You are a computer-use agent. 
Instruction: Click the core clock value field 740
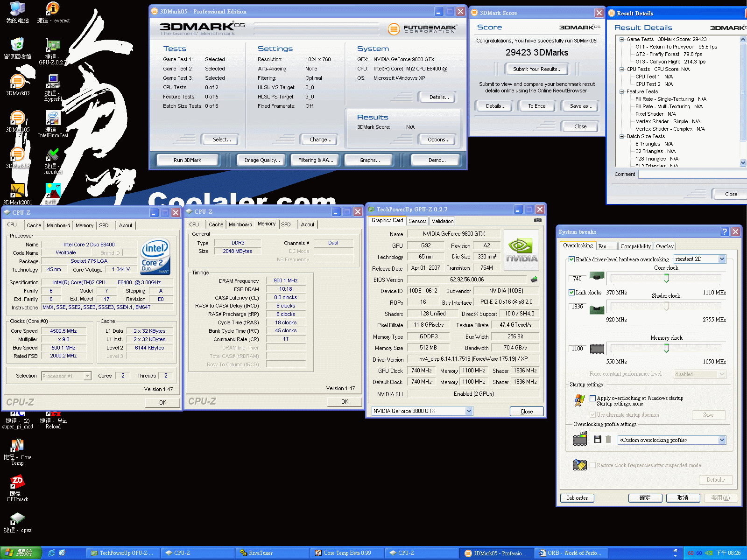[x=577, y=279]
